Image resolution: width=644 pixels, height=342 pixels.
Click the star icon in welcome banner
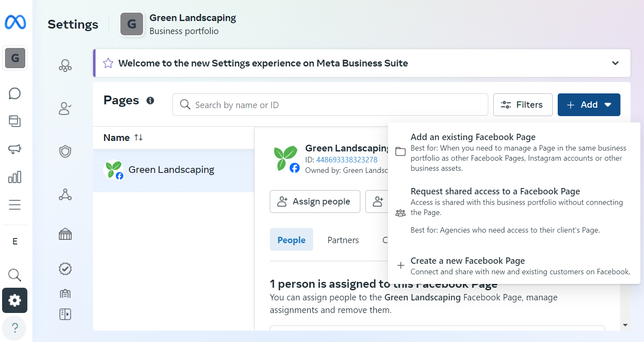click(108, 63)
